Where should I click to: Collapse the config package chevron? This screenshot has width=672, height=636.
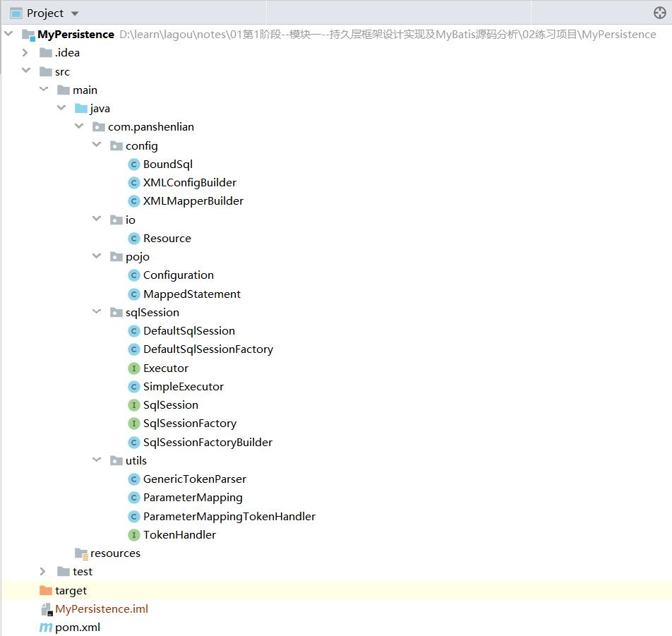coord(97,145)
